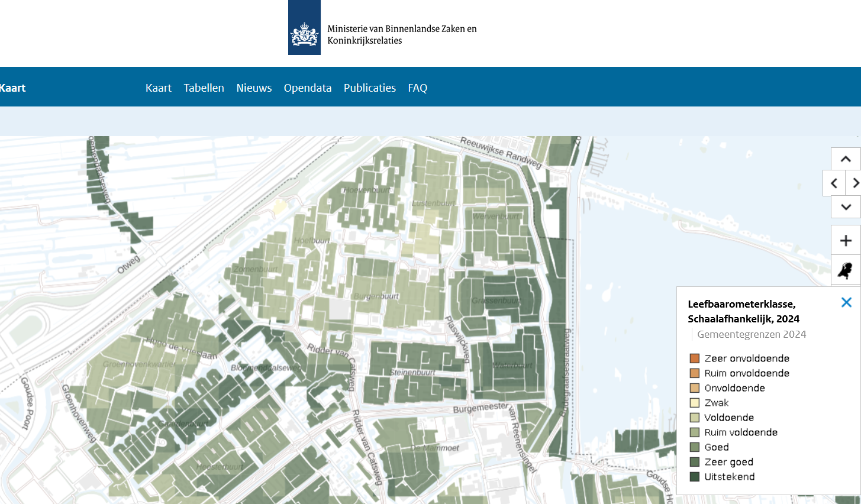Screen dimensions: 861x504
Task: Pan the map down with the arrow
Action: [x=846, y=207]
